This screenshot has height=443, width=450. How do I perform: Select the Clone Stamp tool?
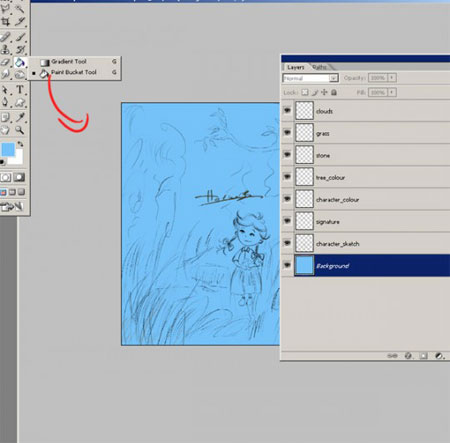point(5,50)
